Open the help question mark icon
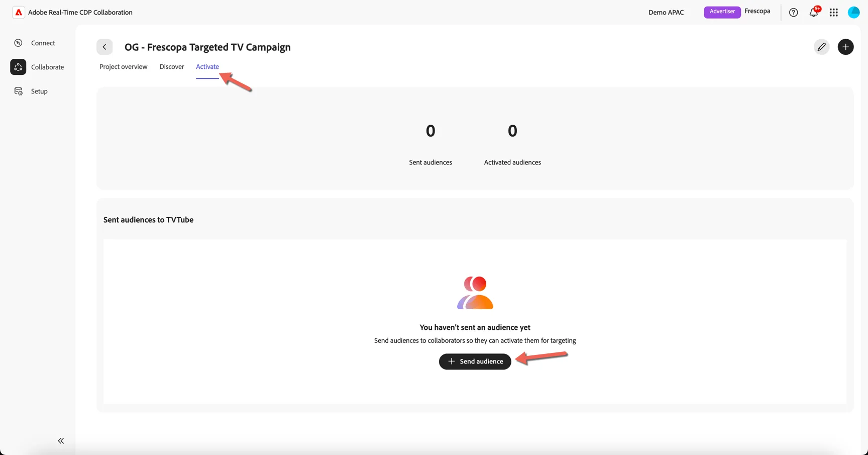The image size is (868, 455). coord(793,13)
